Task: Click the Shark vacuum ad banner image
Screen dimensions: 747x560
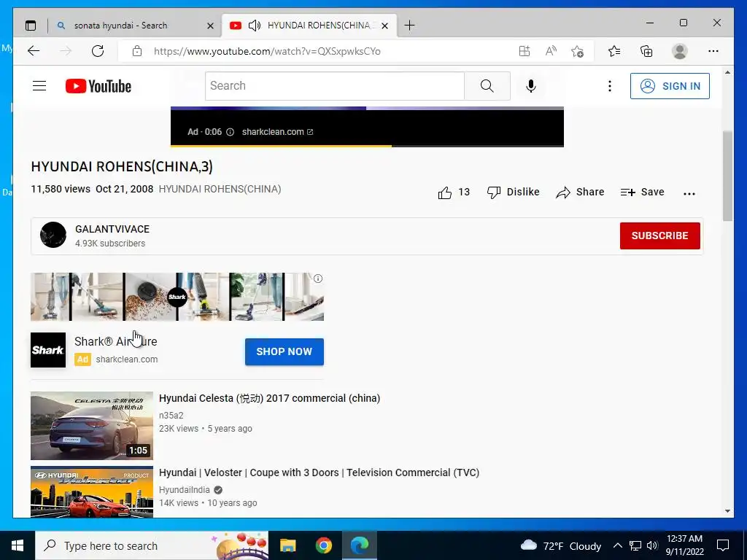Action: [177, 297]
